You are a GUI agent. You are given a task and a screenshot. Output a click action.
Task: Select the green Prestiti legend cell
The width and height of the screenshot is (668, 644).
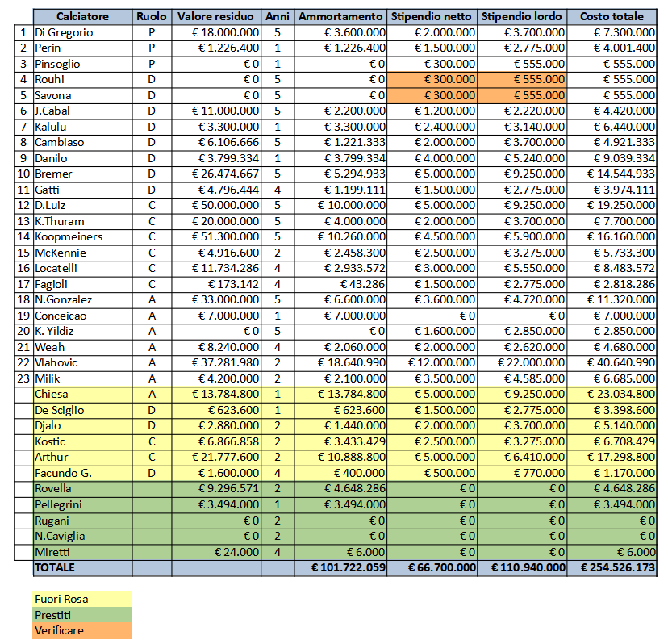click(82, 615)
